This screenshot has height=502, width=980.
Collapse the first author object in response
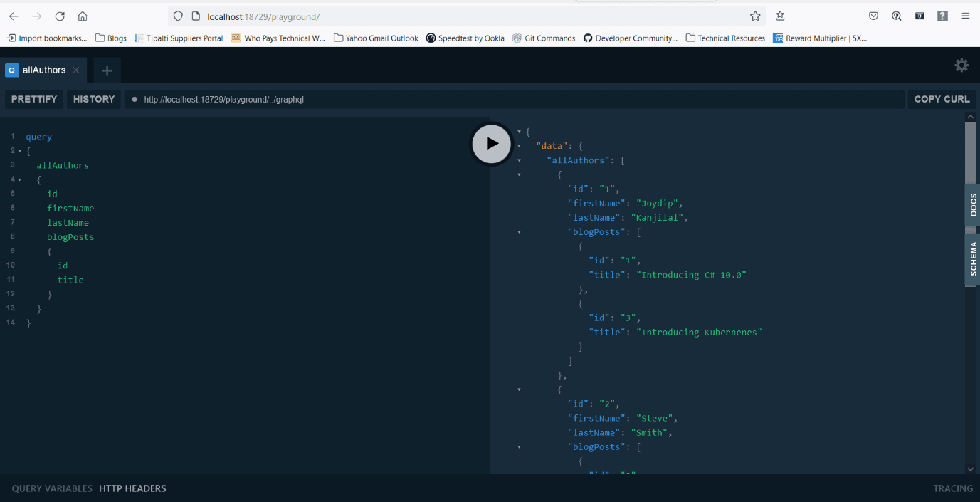(519, 174)
